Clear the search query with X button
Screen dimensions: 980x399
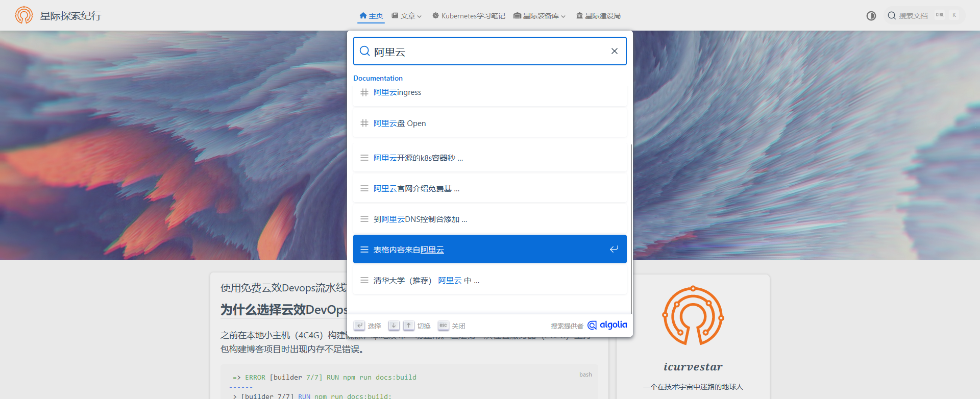point(615,51)
